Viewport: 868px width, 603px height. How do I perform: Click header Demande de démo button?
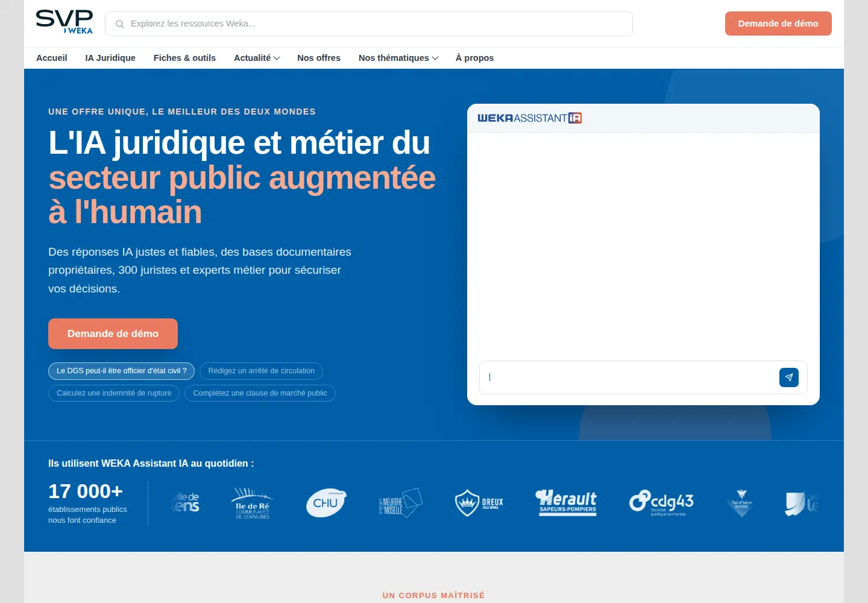(x=778, y=24)
